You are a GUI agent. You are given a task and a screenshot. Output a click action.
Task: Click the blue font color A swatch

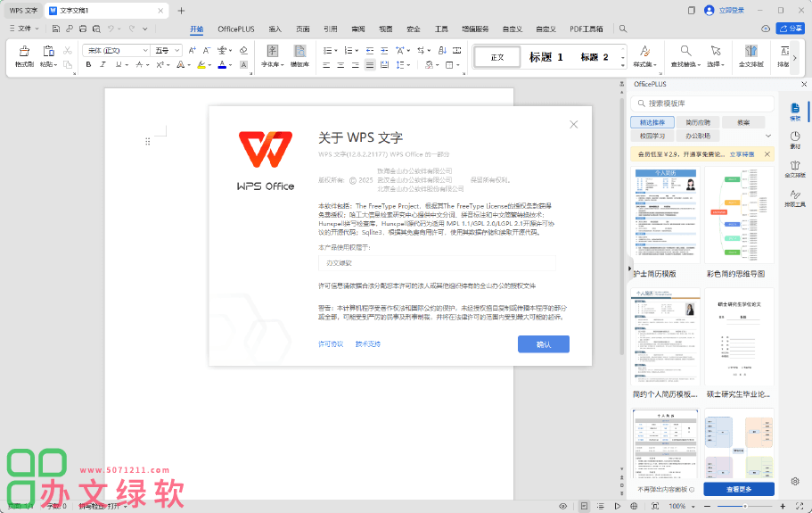tap(222, 65)
